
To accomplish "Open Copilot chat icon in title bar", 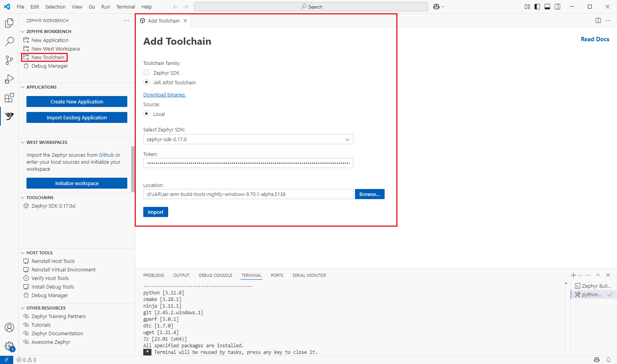I will tap(436, 7).
